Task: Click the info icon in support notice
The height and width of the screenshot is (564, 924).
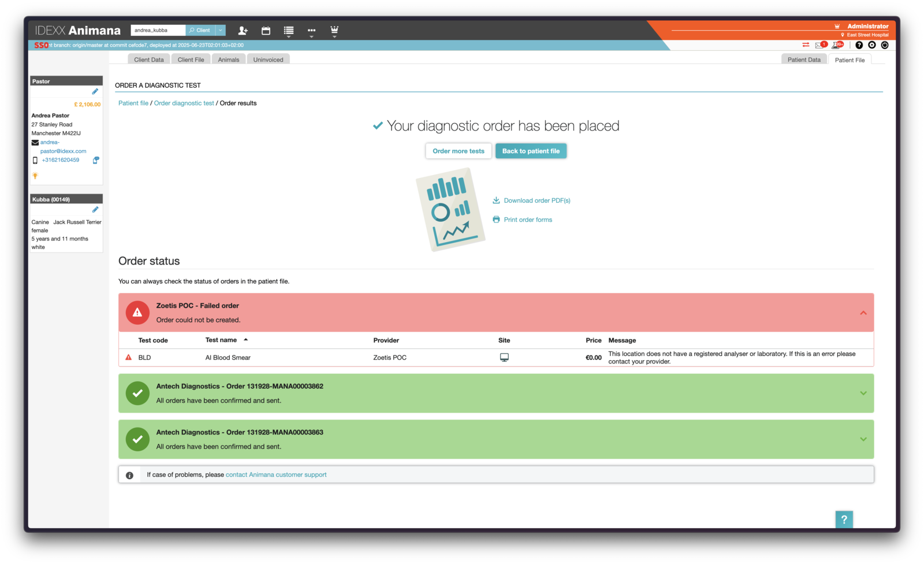Action: click(x=129, y=476)
